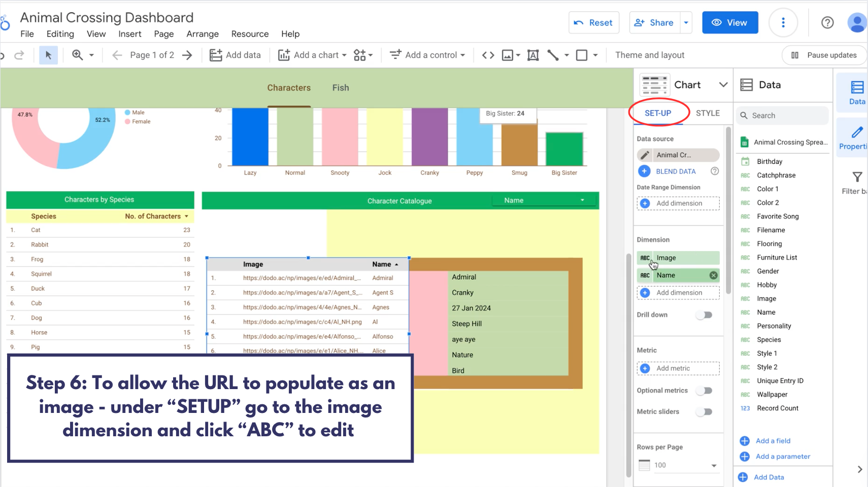
Task: Open the help question mark icon
Action: point(827,22)
